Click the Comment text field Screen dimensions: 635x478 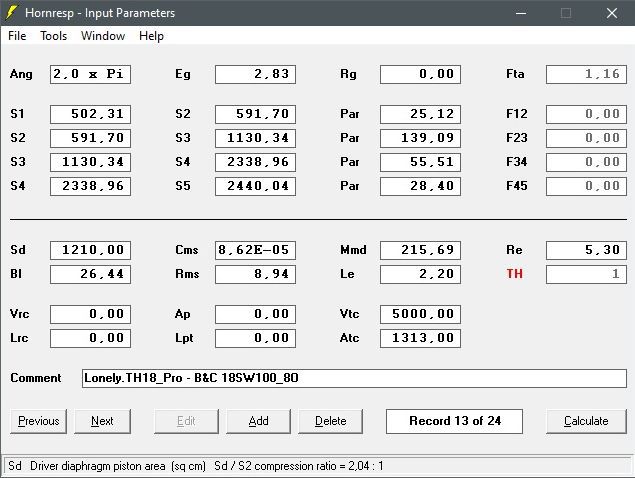354,378
